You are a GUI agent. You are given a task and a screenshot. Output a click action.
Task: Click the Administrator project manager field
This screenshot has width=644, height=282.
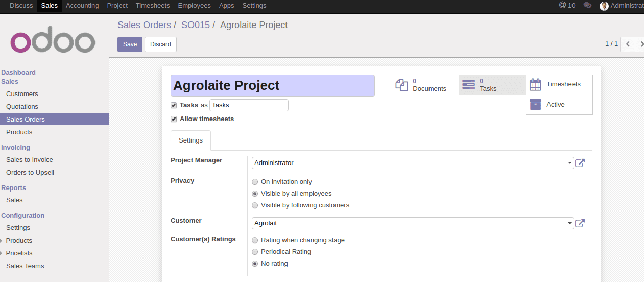413,163
